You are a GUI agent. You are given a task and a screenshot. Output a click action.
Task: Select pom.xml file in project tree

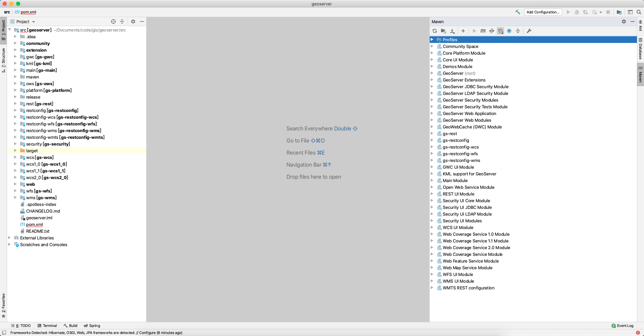pyautogui.click(x=35, y=224)
